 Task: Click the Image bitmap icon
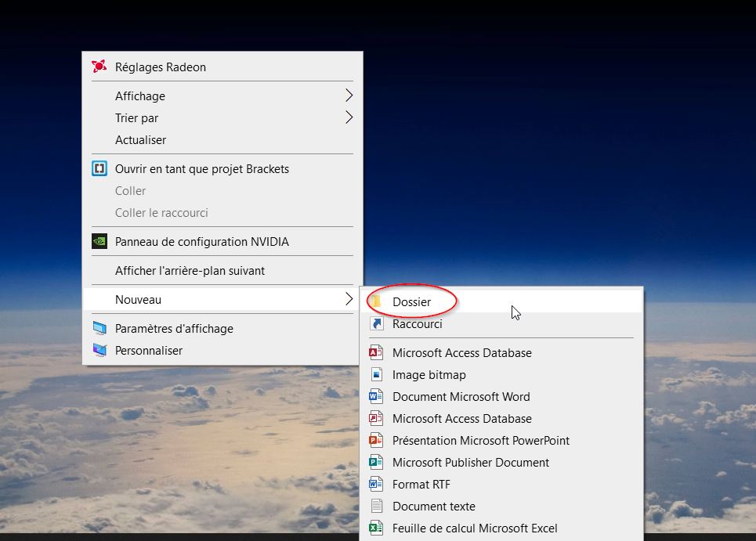(x=377, y=374)
